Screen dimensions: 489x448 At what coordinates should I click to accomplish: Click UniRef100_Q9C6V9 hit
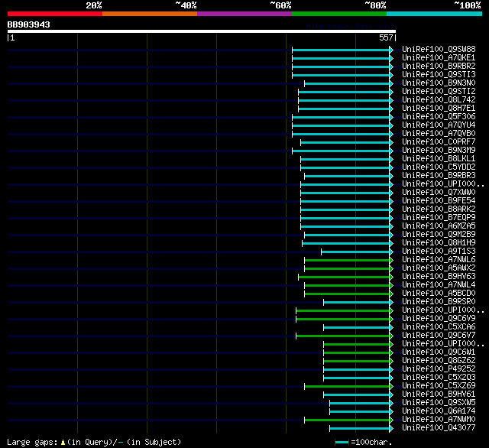[439, 319]
